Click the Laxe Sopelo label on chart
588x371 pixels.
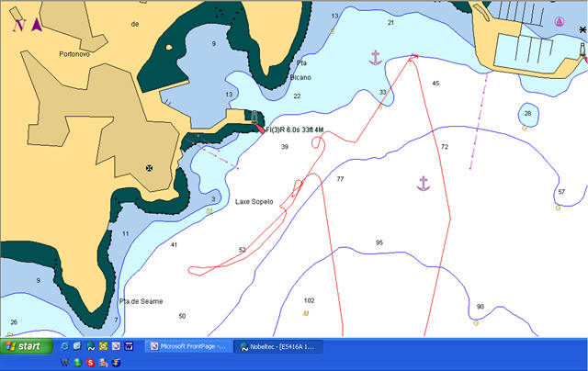point(254,201)
